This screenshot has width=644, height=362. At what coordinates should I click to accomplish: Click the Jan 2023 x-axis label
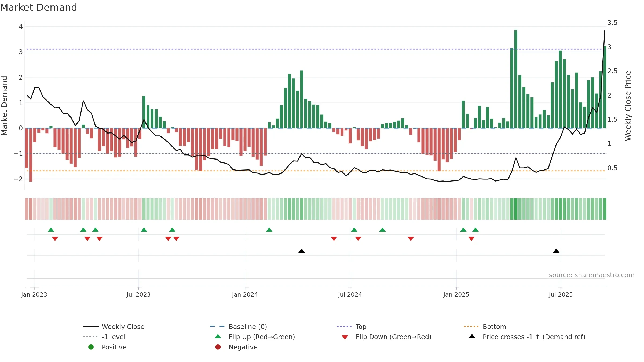[x=34, y=295]
